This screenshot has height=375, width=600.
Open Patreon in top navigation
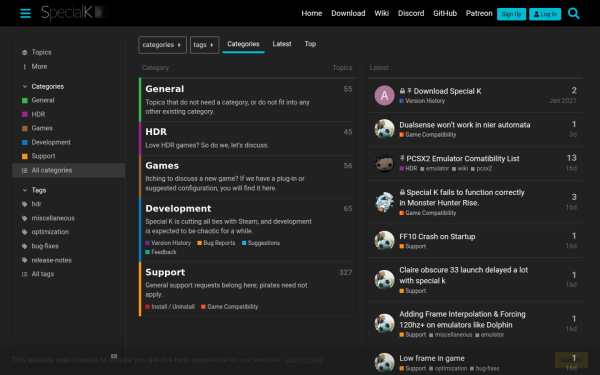pos(479,13)
